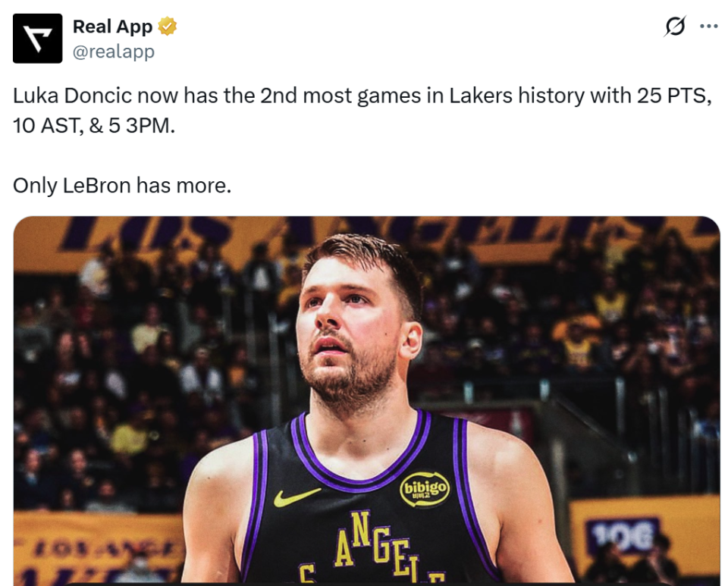Open the @realapp handle link
Screen dimensions: 728x586
(x=114, y=52)
